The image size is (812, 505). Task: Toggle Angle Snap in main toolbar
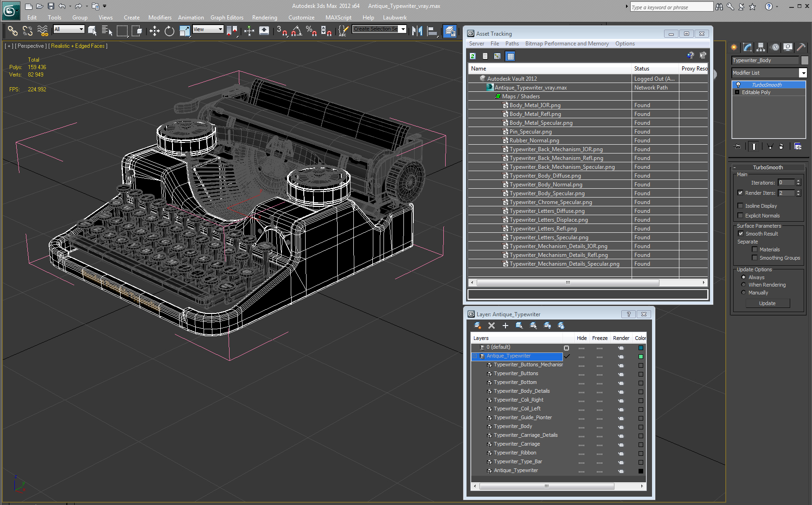(x=297, y=31)
